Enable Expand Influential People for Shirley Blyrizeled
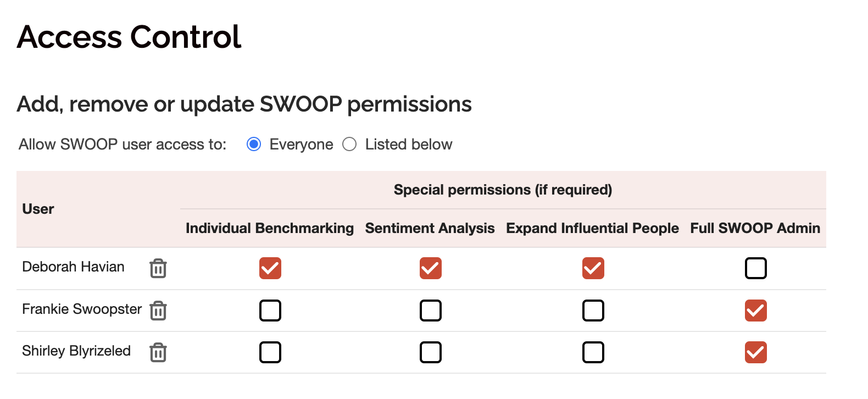868x399 pixels. (593, 352)
